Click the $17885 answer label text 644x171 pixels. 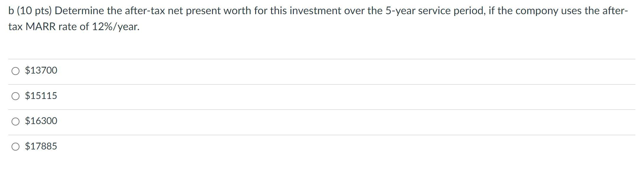[x=41, y=146]
